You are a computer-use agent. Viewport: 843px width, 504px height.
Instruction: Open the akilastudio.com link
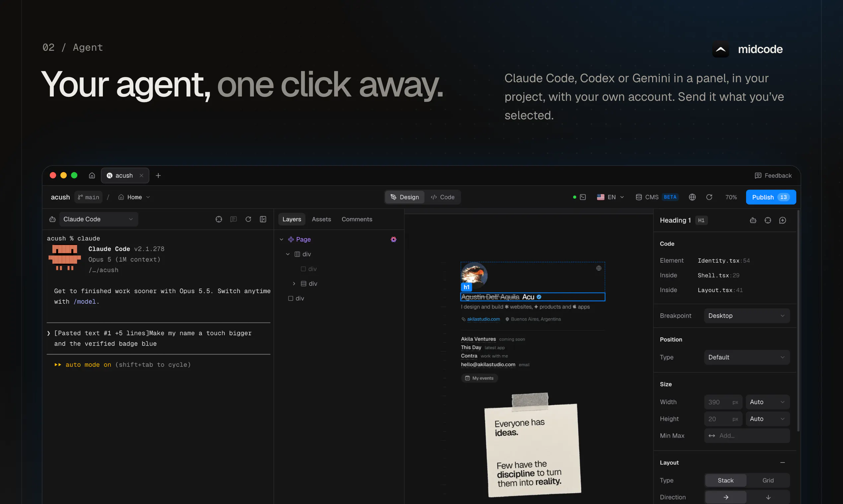(x=483, y=319)
